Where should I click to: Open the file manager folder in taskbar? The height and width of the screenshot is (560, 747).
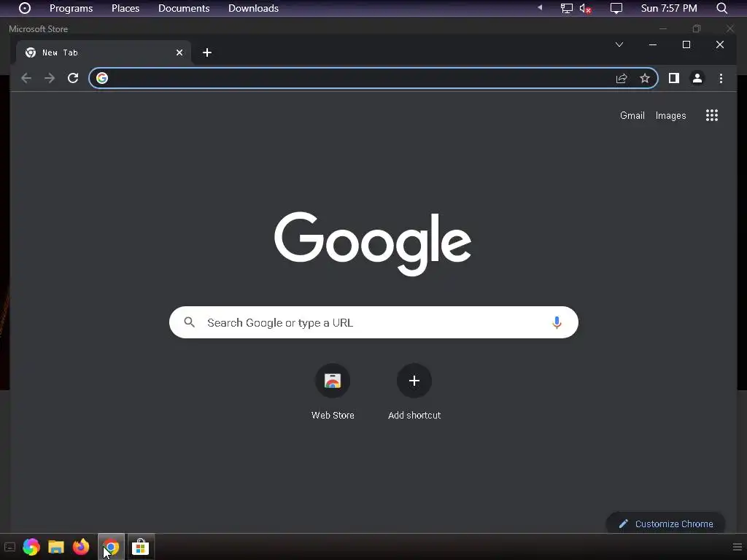click(56, 547)
